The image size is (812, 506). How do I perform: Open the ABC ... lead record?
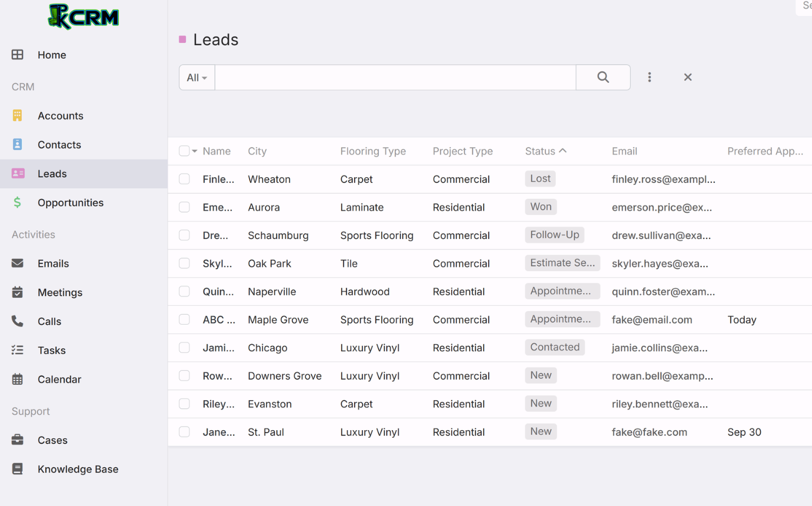(x=219, y=319)
